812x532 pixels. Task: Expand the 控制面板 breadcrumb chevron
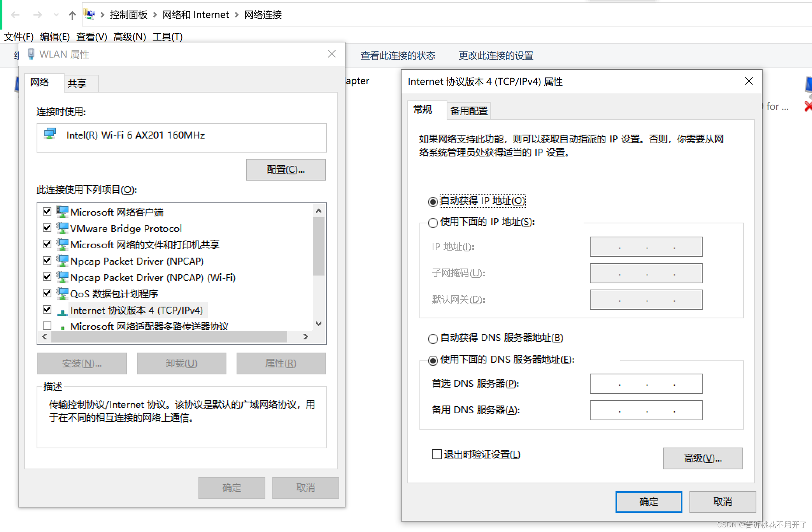(x=155, y=15)
